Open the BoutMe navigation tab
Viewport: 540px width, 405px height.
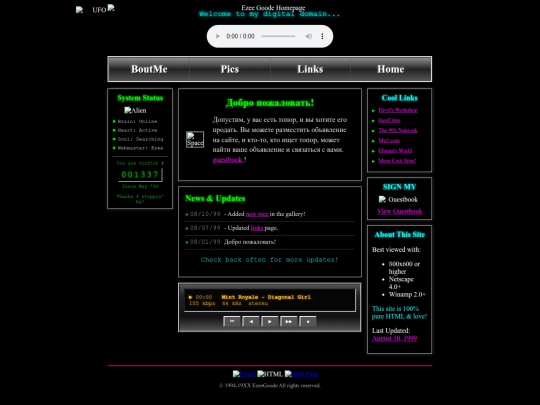(x=149, y=69)
